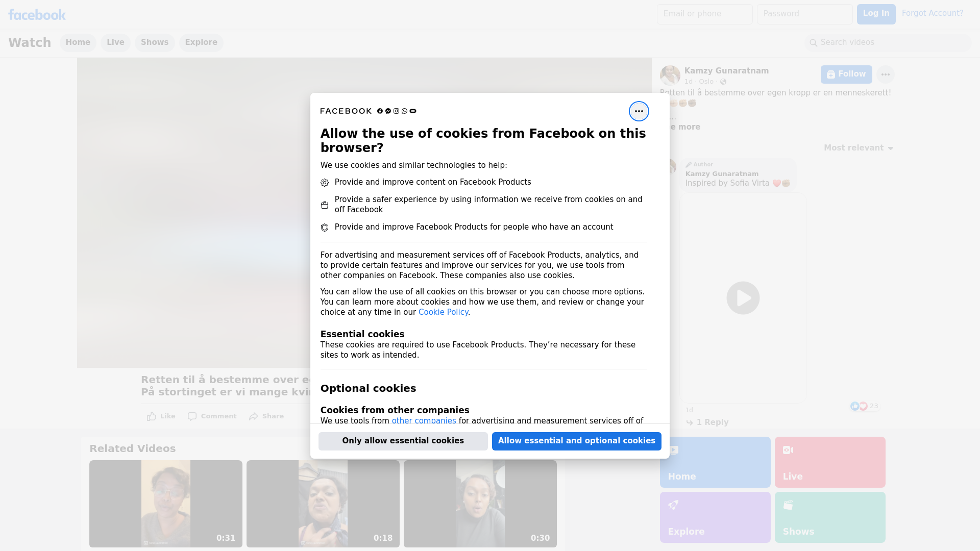Screen dimensions: 980x551
Task: Expand post text with See more
Action: tap(684, 127)
